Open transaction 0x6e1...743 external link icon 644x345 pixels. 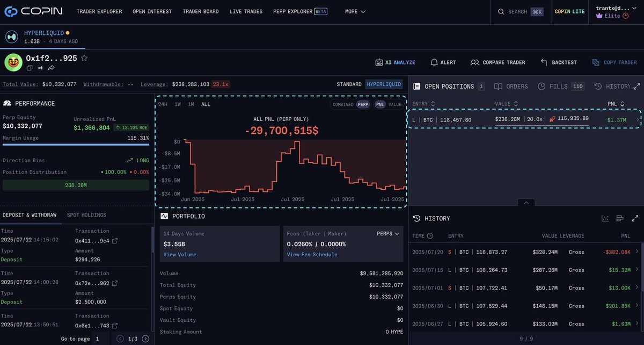[x=114, y=326]
